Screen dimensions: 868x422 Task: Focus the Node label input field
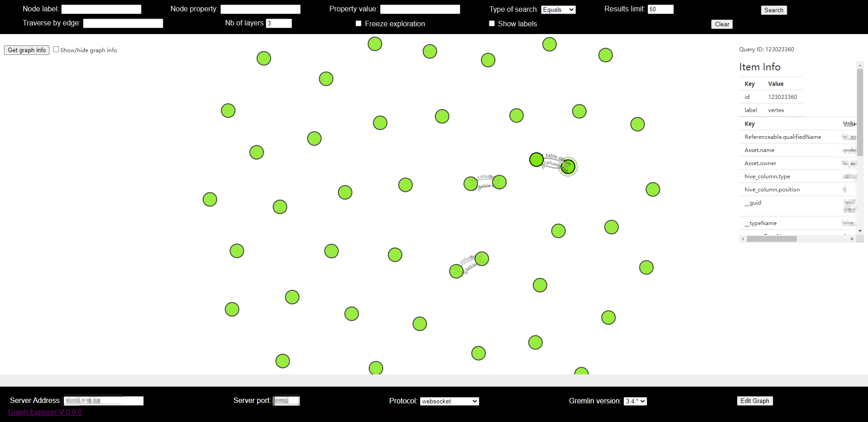[x=101, y=9]
